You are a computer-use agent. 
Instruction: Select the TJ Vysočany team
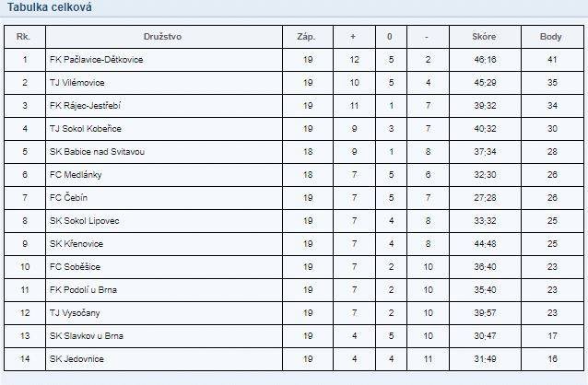coord(75,313)
